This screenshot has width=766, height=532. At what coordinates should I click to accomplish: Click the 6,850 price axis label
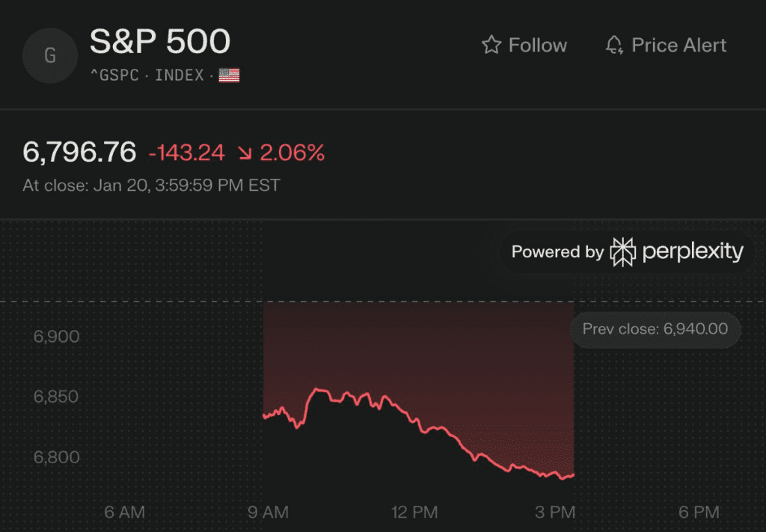[56, 397]
